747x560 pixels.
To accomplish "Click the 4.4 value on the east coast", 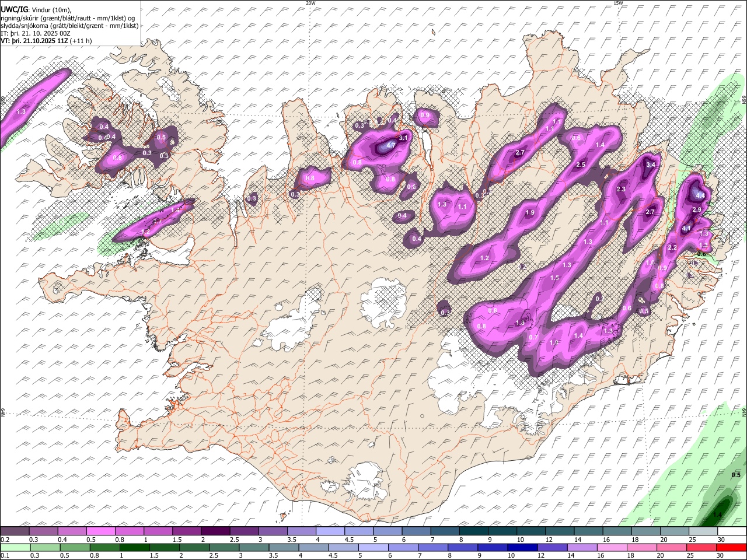I will tap(701, 195).
